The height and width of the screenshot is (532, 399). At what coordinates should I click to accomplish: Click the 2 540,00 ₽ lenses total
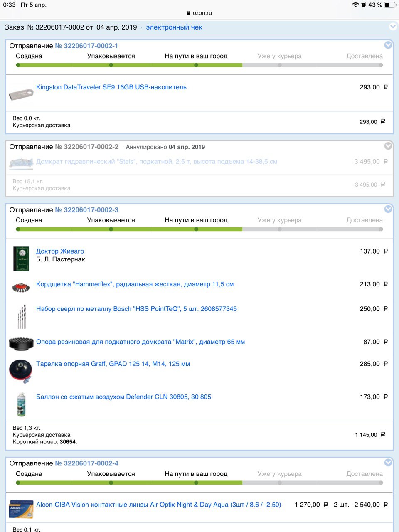(x=371, y=505)
